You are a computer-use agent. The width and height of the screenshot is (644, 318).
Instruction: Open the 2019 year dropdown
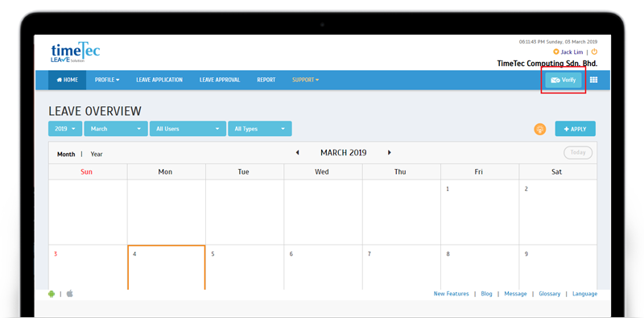(65, 129)
